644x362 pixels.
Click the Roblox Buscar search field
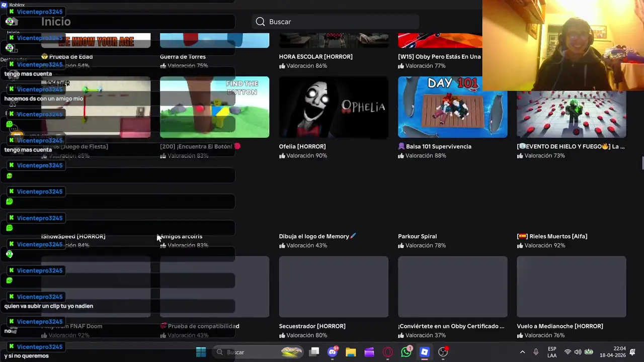(x=336, y=22)
